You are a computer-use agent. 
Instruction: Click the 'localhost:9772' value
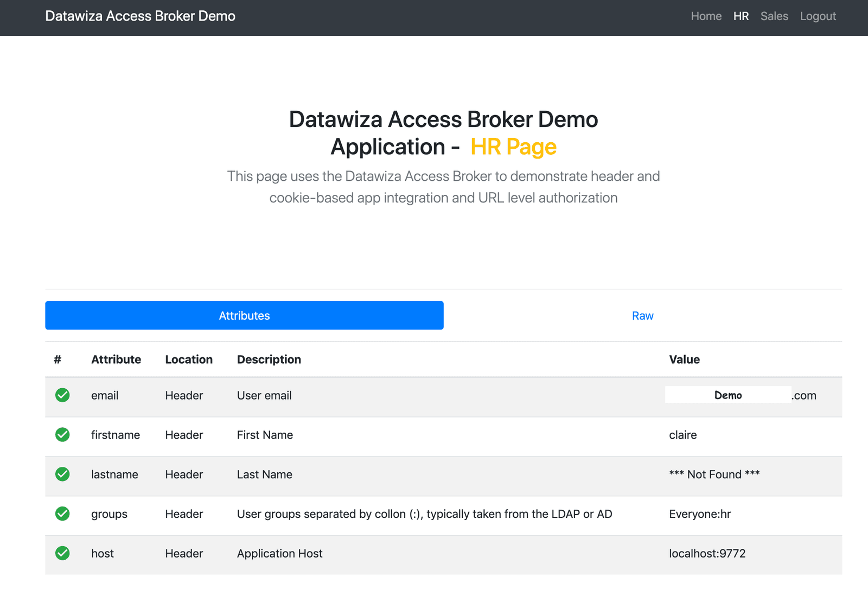pyautogui.click(x=707, y=553)
